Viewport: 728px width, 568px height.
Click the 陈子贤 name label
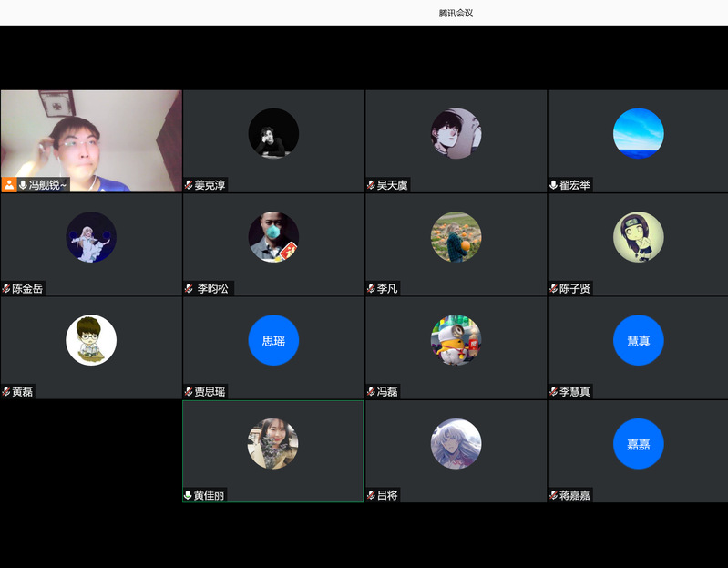click(574, 289)
